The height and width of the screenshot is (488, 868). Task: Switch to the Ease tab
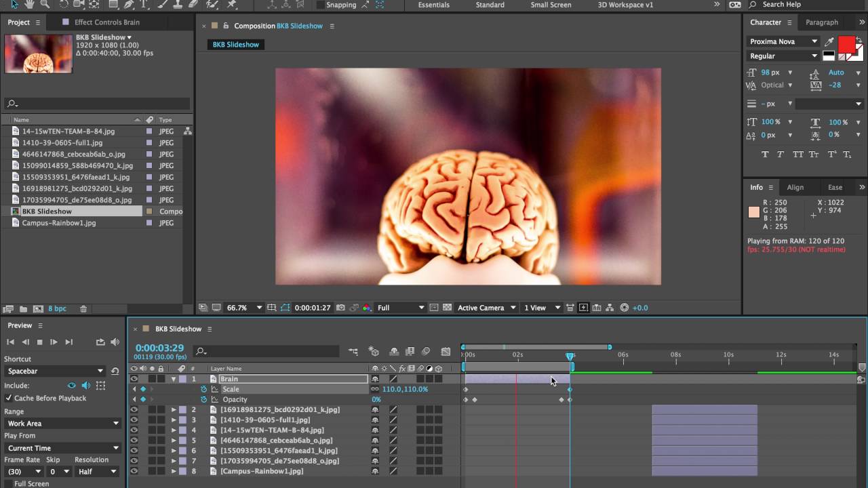click(x=835, y=188)
